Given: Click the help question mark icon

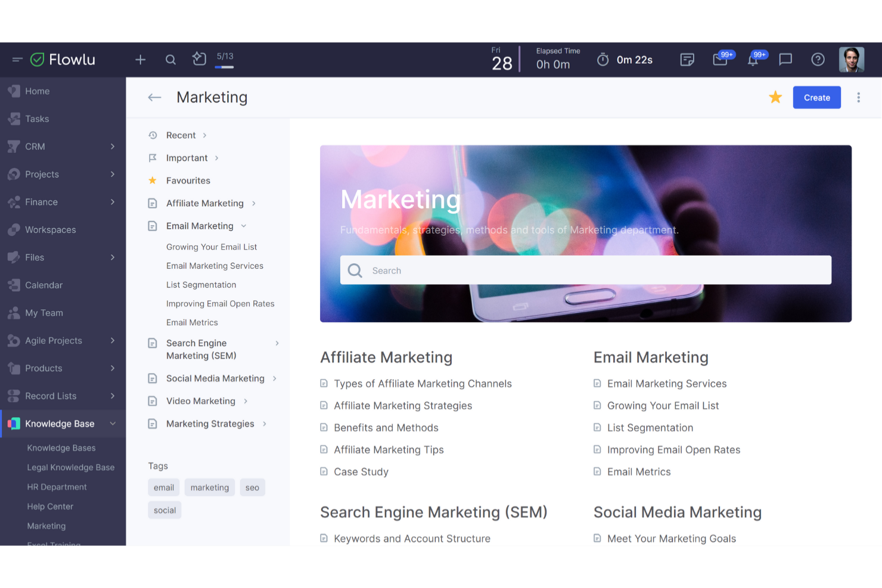Looking at the screenshot, I should click(x=818, y=60).
